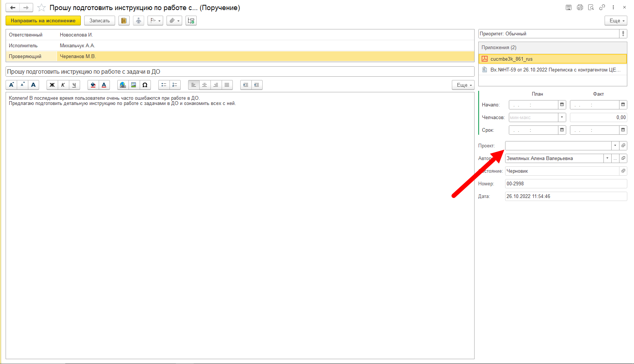Apply a bulleted list

tap(164, 85)
